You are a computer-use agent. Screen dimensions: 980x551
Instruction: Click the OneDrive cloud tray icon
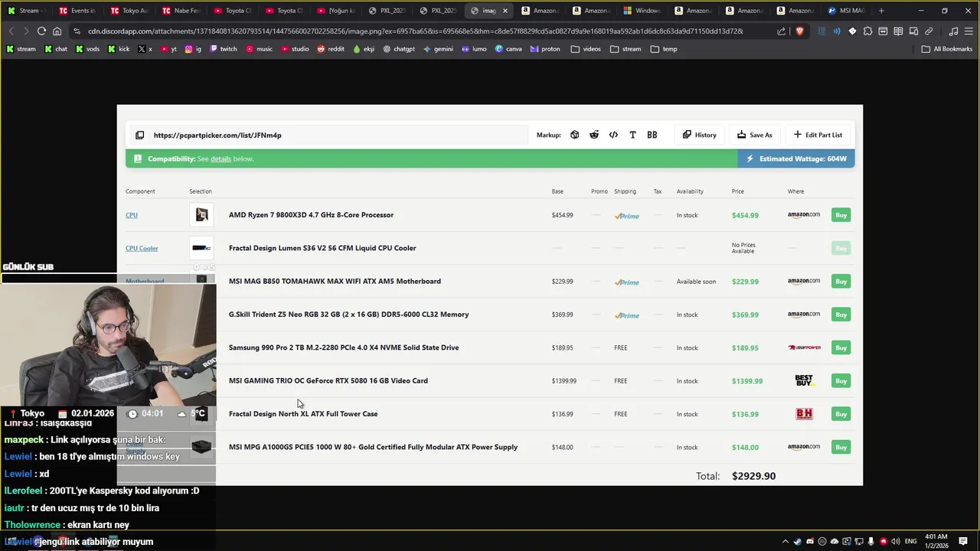click(x=835, y=541)
